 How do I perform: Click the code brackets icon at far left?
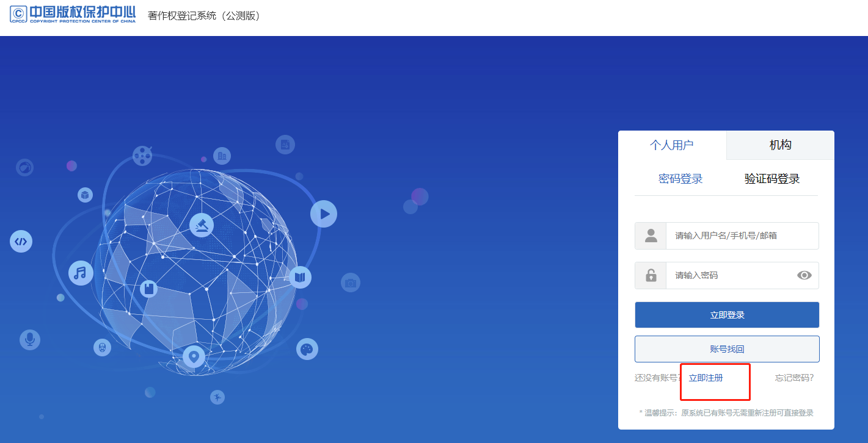coord(21,241)
